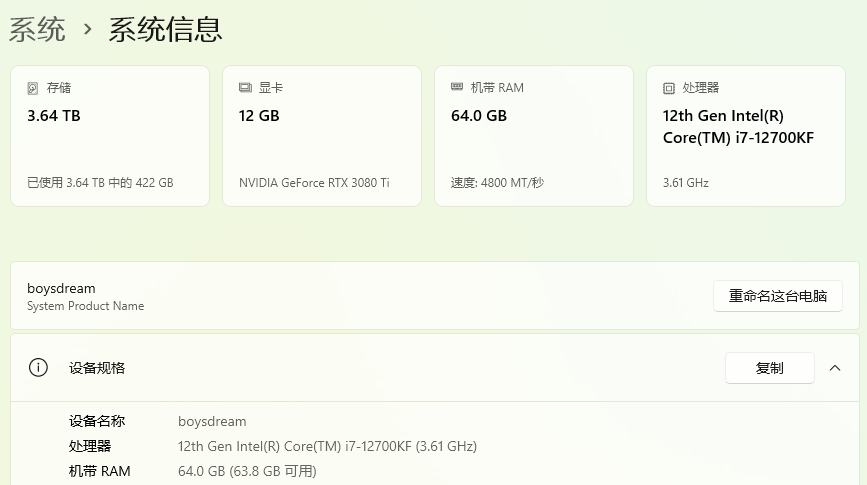Click the storage disk icon

33,88
